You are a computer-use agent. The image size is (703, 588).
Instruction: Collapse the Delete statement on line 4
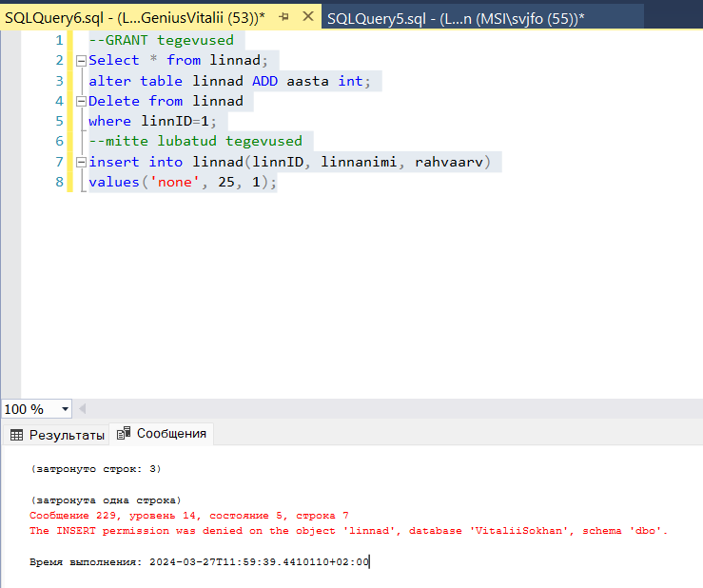81,102
